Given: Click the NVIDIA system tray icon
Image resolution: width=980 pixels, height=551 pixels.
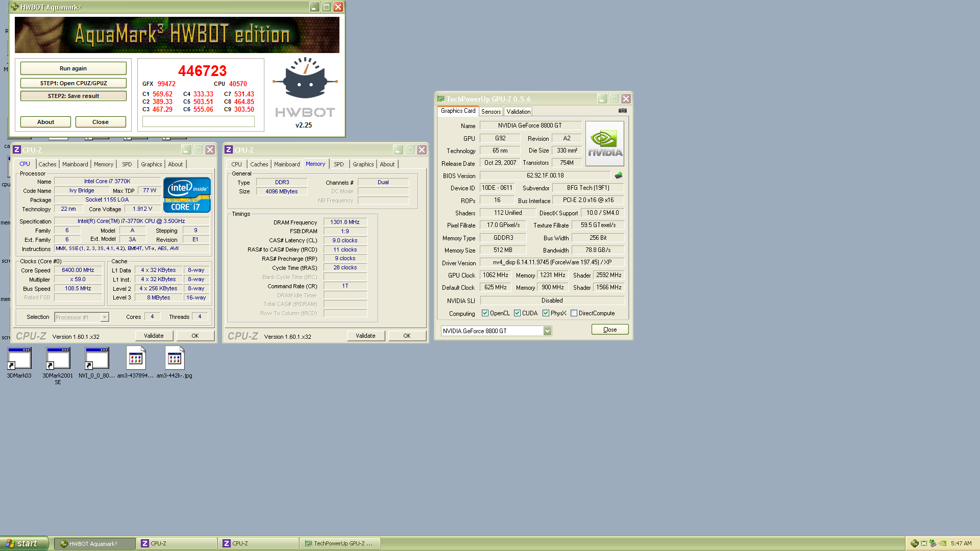Looking at the screenshot, I should 943,543.
